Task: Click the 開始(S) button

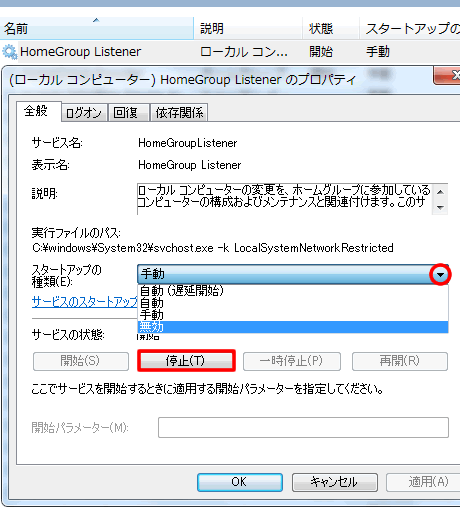Action: pyautogui.click(x=81, y=361)
